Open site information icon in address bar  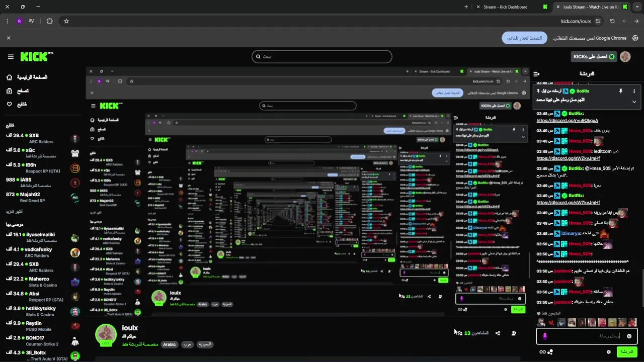coord(598,21)
